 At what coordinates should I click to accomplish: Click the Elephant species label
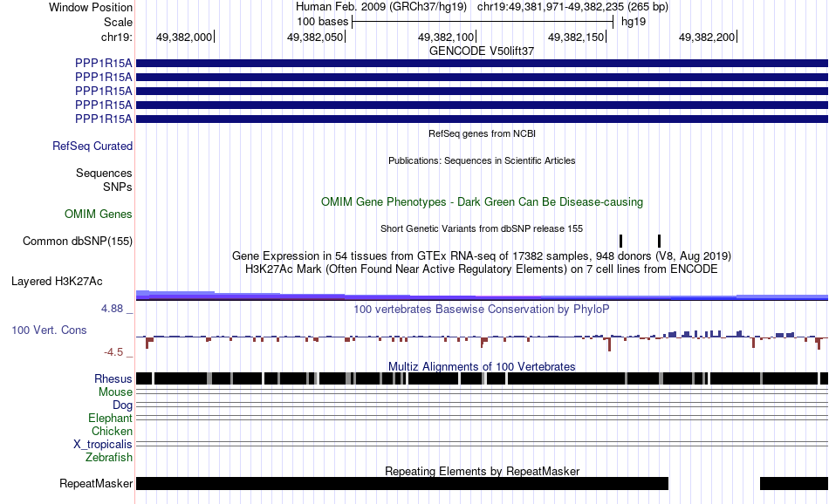coord(111,419)
